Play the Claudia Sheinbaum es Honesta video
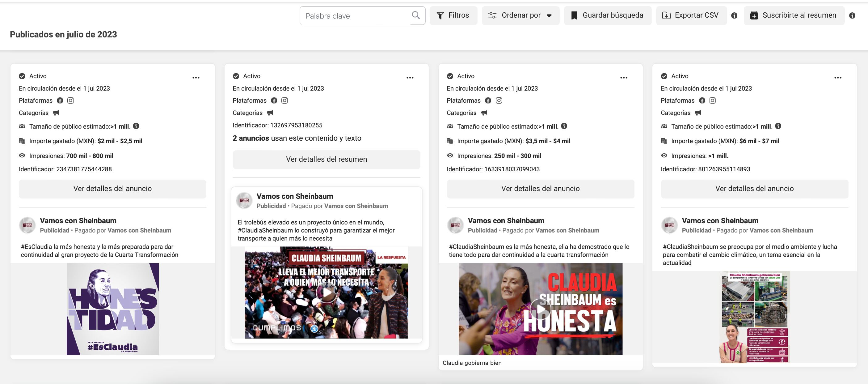Viewport: 868px width, 384px height. pos(541,309)
